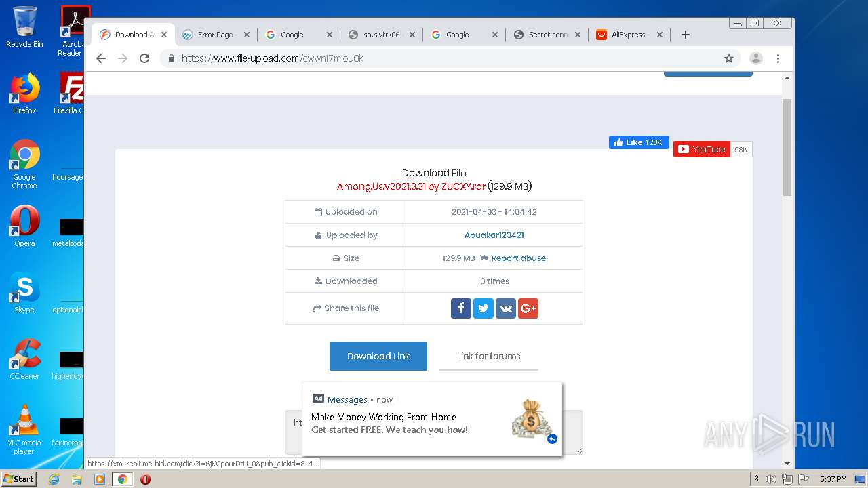
Task: Open Internet Explorer from the taskbar
Action: [x=54, y=479]
